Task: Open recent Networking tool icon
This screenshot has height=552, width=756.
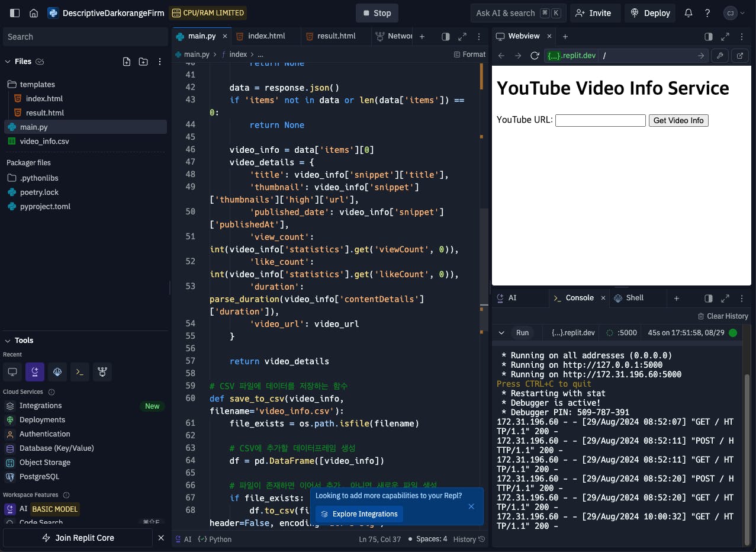Action: 102,372
